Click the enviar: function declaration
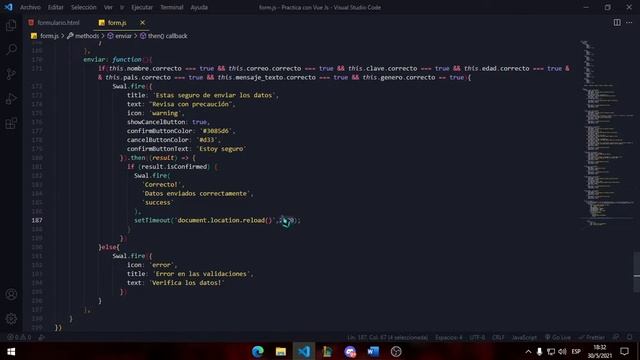This screenshot has width=640, height=360. 118,60
